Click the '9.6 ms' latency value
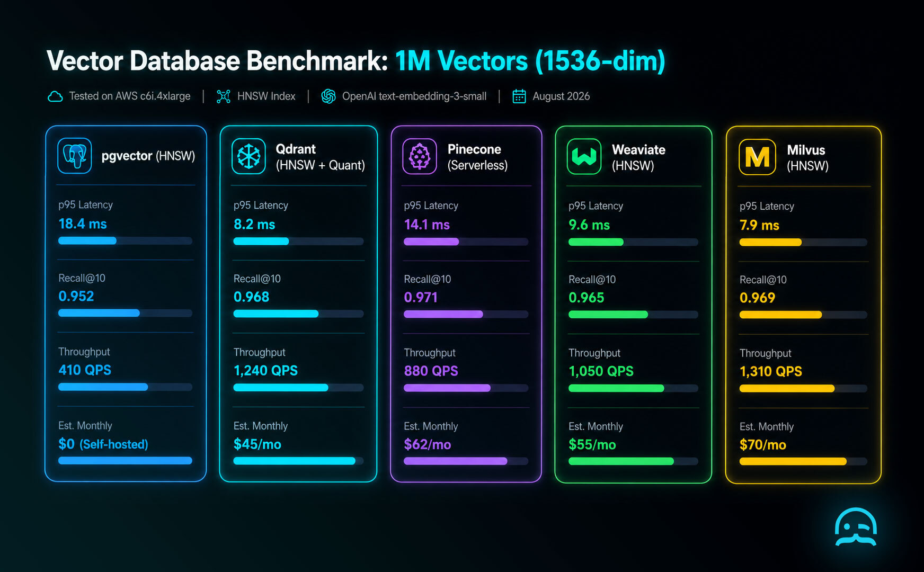 click(x=589, y=225)
